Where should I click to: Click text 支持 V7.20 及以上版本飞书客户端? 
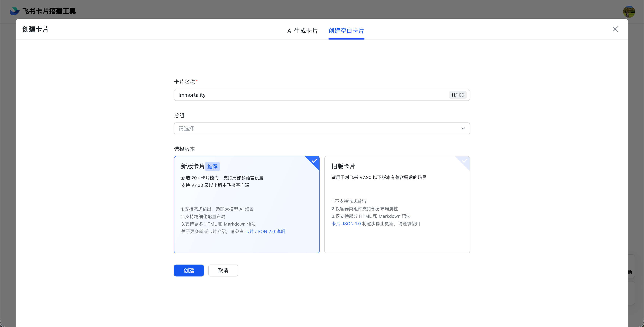[215, 185]
